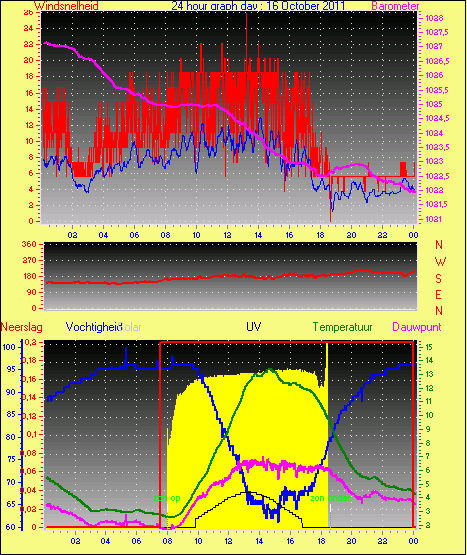The width and height of the screenshot is (467, 555).
Task: Click the 360 wind direction value
Action: pos(29,244)
